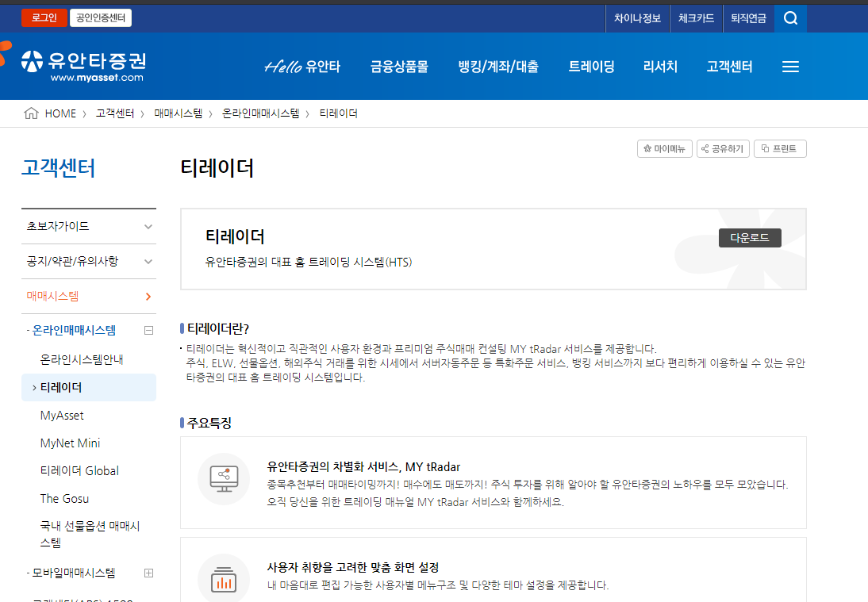
Task: Click the 프린트 print button
Action: point(780,149)
